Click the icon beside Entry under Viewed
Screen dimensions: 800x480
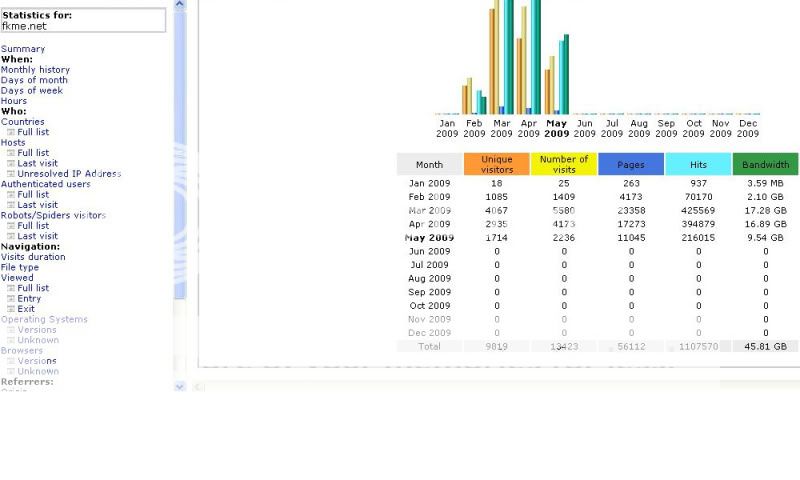(11, 299)
